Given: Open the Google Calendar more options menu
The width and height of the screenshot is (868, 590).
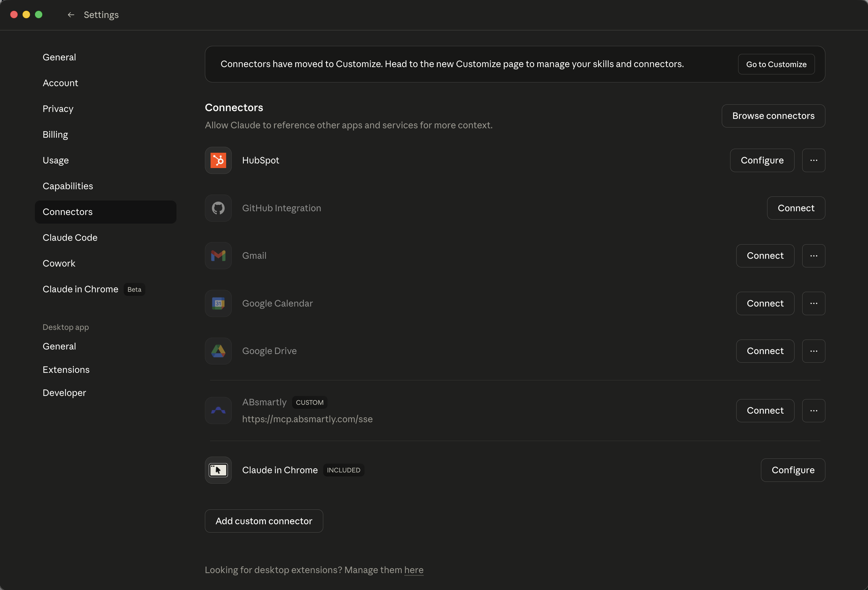Looking at the screenshot, I should coord(814,303).
